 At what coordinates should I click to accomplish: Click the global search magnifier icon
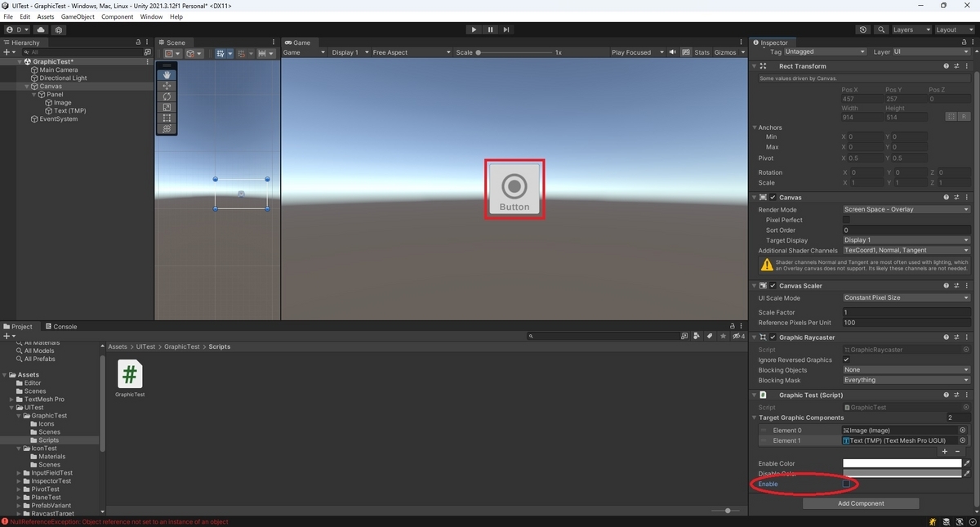pyautogui.click(x=881, y=29)
